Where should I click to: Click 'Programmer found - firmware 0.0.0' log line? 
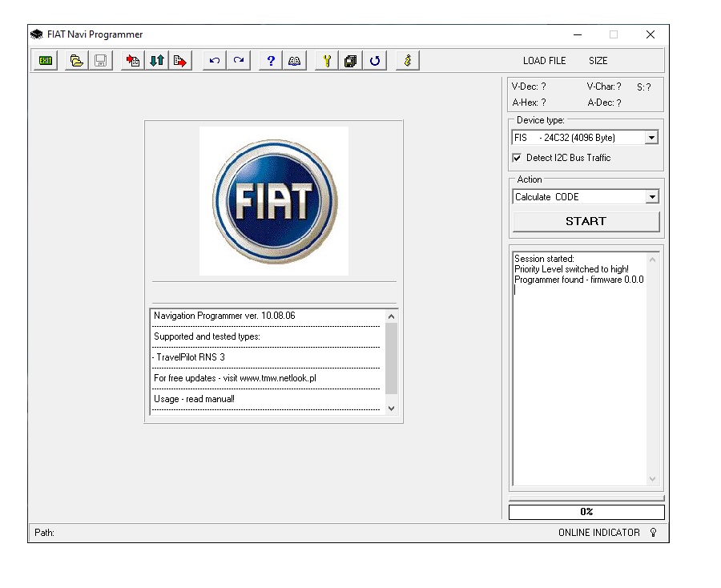(x=579, y=280)
